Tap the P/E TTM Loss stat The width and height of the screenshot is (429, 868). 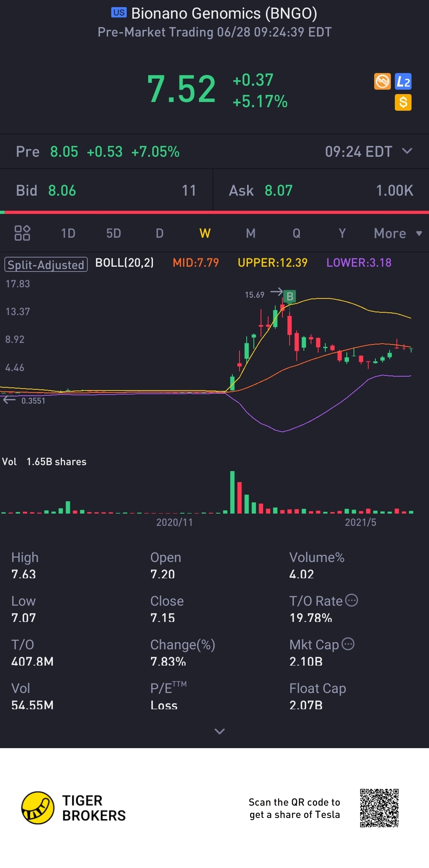[168, 696]
